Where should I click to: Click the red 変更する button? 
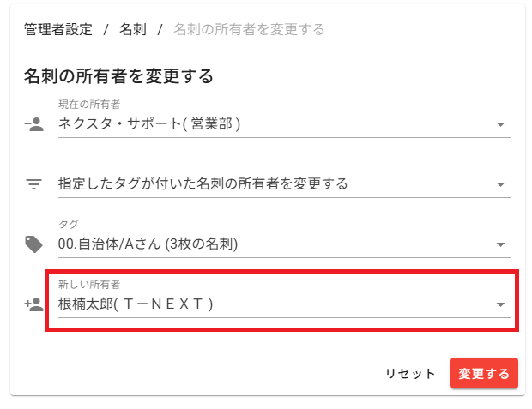(x=484, y=373)
